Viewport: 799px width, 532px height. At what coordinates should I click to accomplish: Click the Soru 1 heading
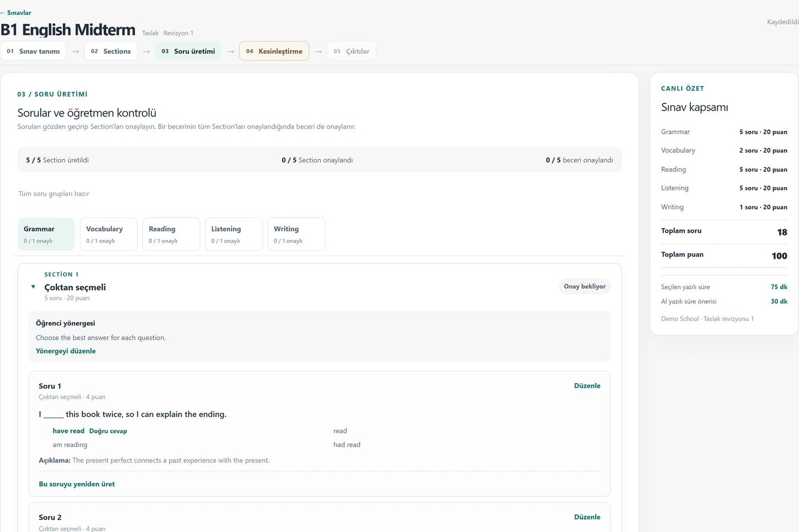point(50,386)
